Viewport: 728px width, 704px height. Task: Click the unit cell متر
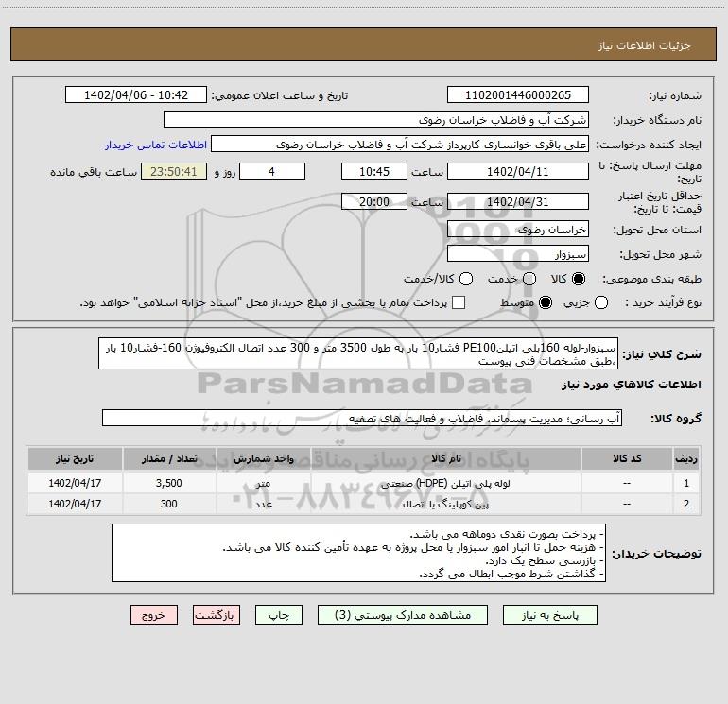click(263, 483)
